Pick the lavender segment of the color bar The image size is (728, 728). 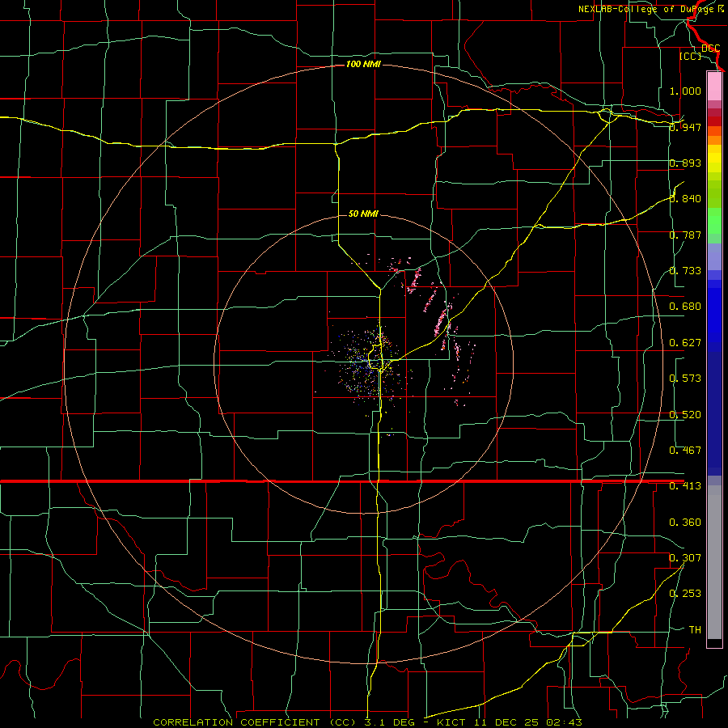(714, 256)
